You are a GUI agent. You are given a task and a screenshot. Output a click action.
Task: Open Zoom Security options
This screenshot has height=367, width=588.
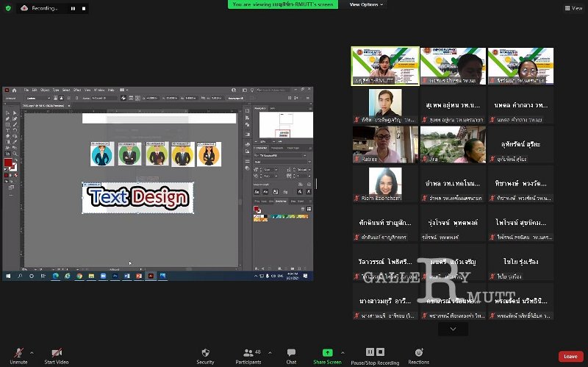[205, 356]
